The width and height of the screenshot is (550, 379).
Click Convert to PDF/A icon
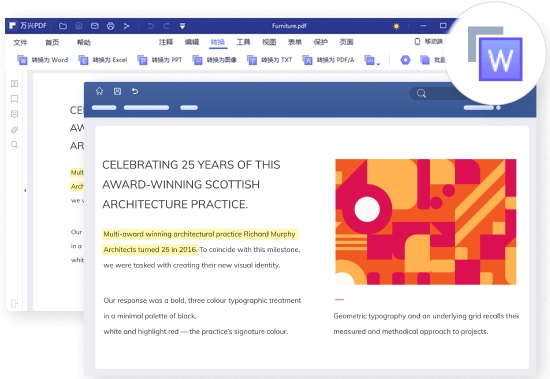point(307,60)
